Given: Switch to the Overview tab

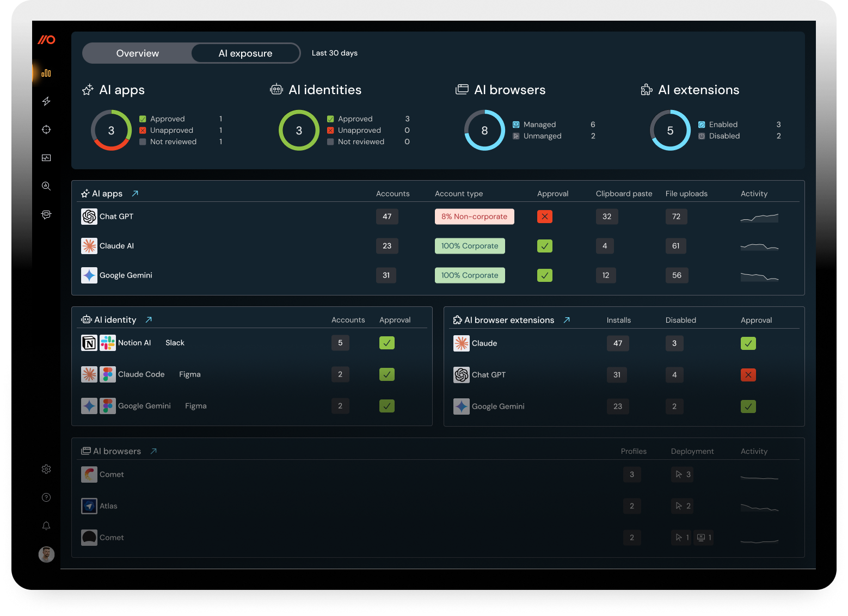Looking at the screenshot, I should click(x=138, y=53).
